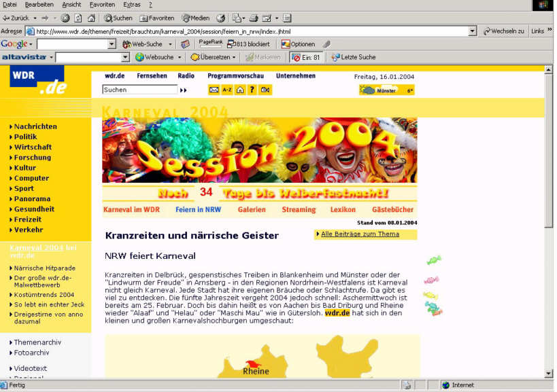Open the altavista logo dropdown menu

[27, 57]
